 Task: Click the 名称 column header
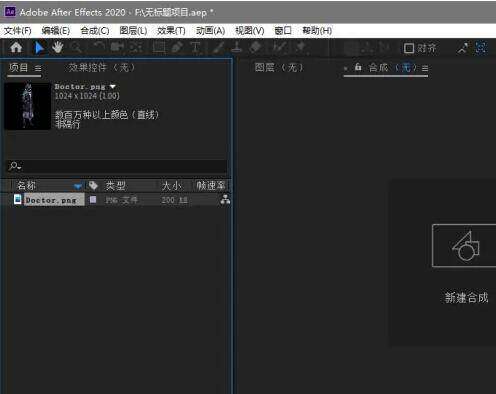pyautogui.click(x=26, y=185)
